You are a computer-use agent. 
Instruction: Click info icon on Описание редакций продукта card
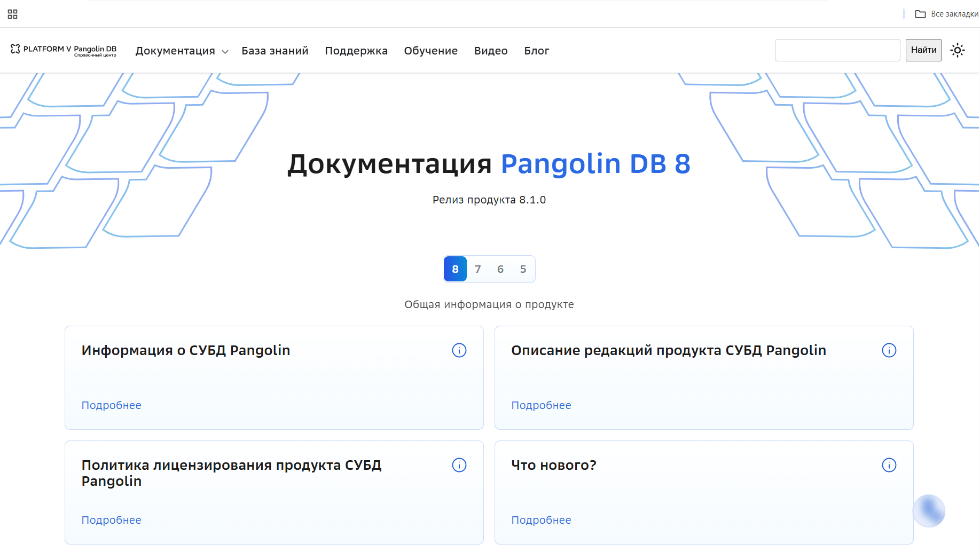[x=889, y=350]
